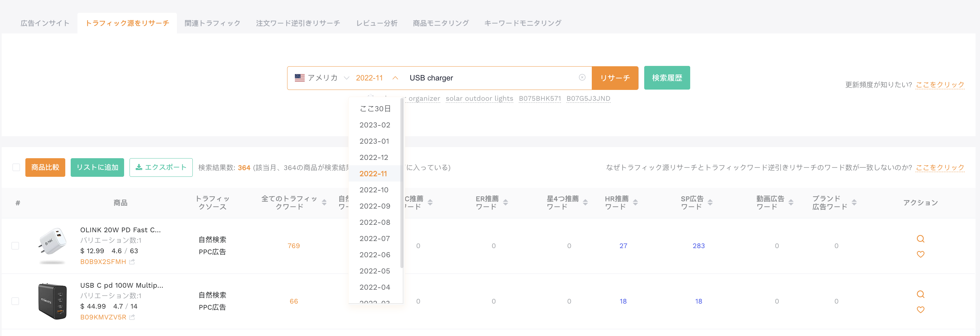This screenshot has width=980, height=336.
Task: Click the month dropdown list scrollbar
Action: [x=402, y=183]
